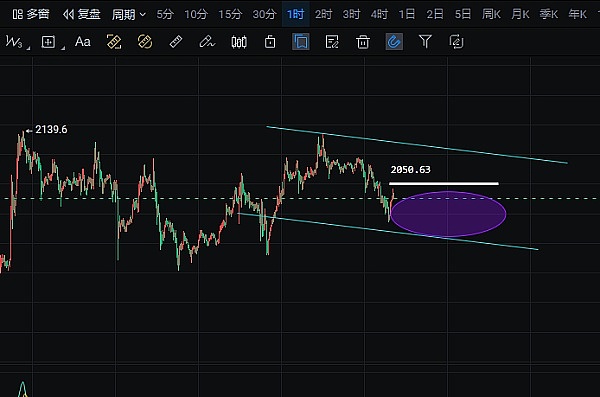Click the 复盘 replay button
600x397 pixels.
[x=82, y=15]
